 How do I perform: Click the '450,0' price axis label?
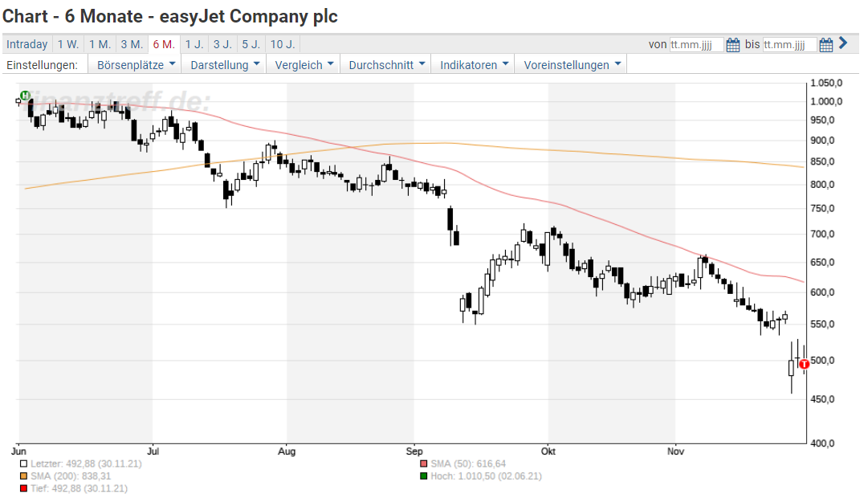(822, 399)
